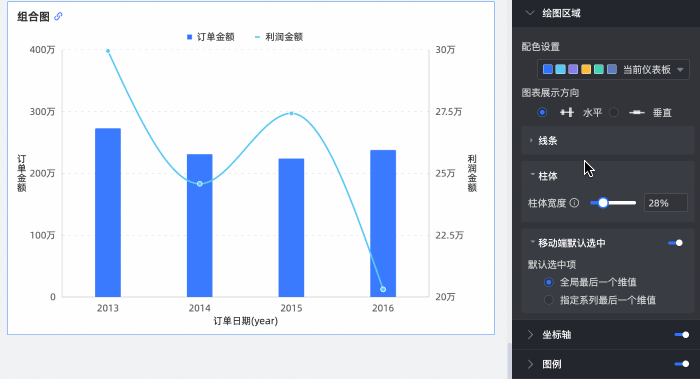Click the 订单日期(year) axis title
The width and height of the screenshot is (700, 379).
click(x=246, y=321)
